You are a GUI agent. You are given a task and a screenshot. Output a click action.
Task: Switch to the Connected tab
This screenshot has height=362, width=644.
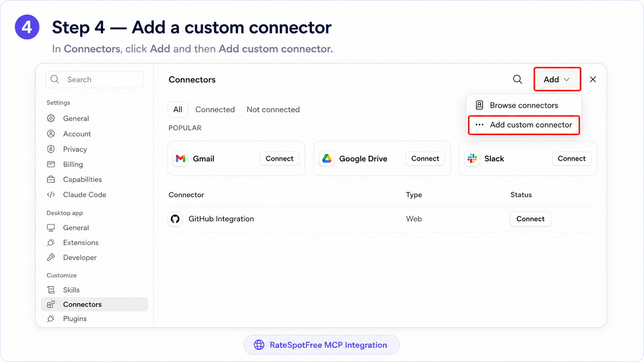point(215,110)
